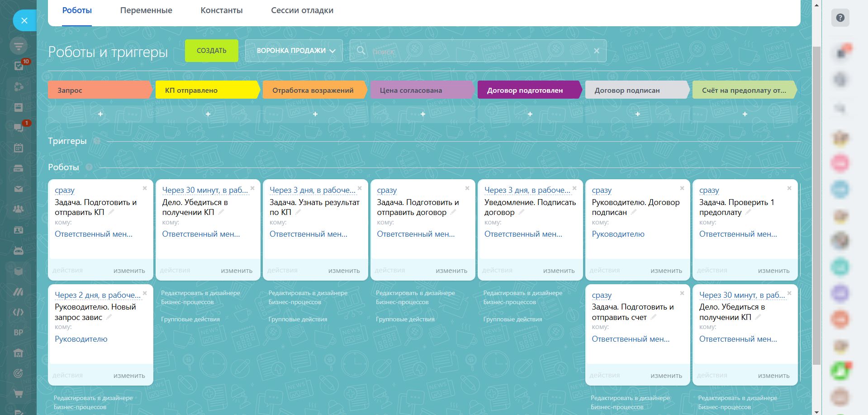Open the calendar icon in left sidebar
The width and height of the screenshot is (868, 415).
(x=19, y=148)
